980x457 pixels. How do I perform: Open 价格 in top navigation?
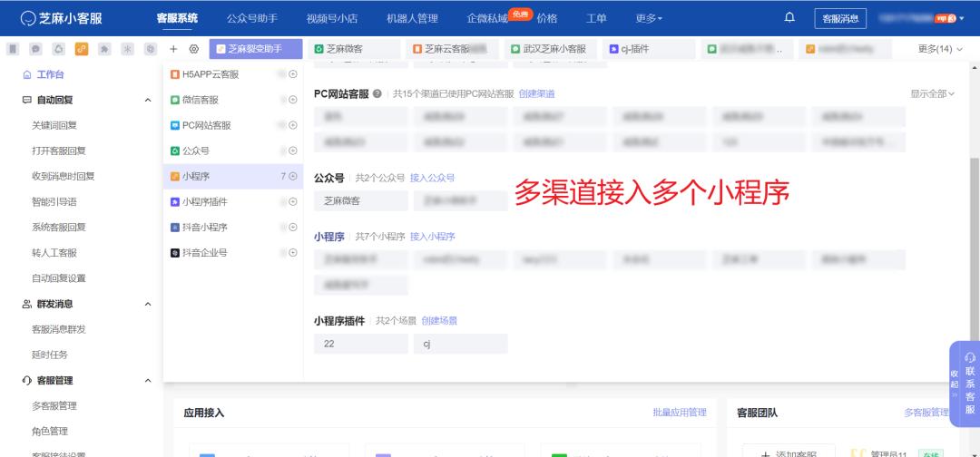pos(547,18)
